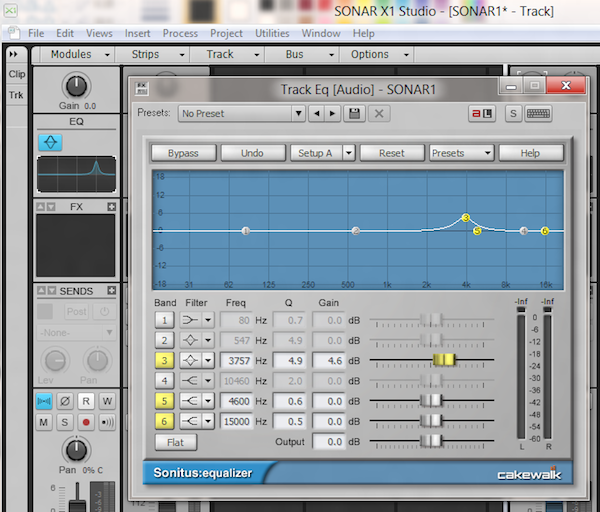Open the Edit menu
Image resolution: width=600 pixels, height=512 pixels.
pos(65,33)
